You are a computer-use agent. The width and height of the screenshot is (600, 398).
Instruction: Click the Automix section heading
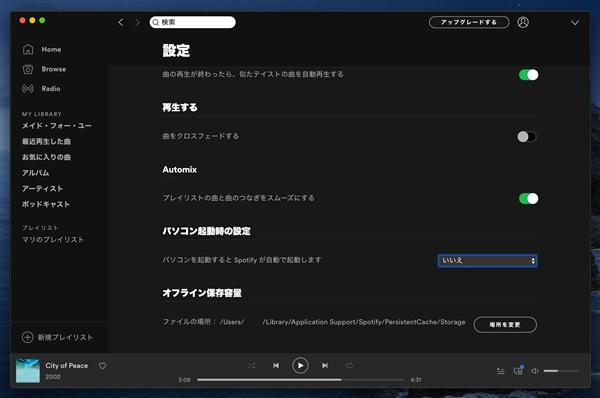(x=179, y=170)
